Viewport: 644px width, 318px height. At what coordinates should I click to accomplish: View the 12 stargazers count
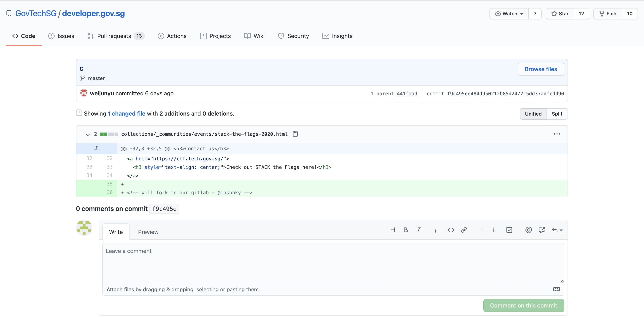point(581,14)
